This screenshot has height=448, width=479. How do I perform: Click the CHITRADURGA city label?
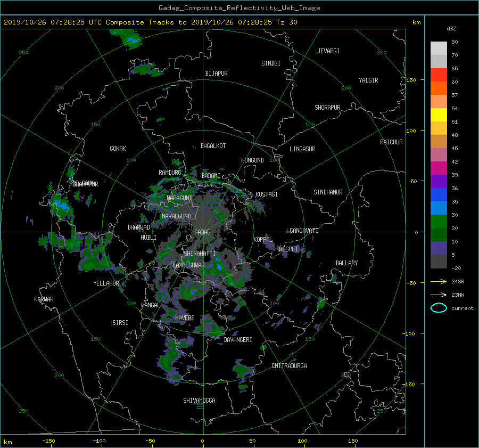(290, 366)
